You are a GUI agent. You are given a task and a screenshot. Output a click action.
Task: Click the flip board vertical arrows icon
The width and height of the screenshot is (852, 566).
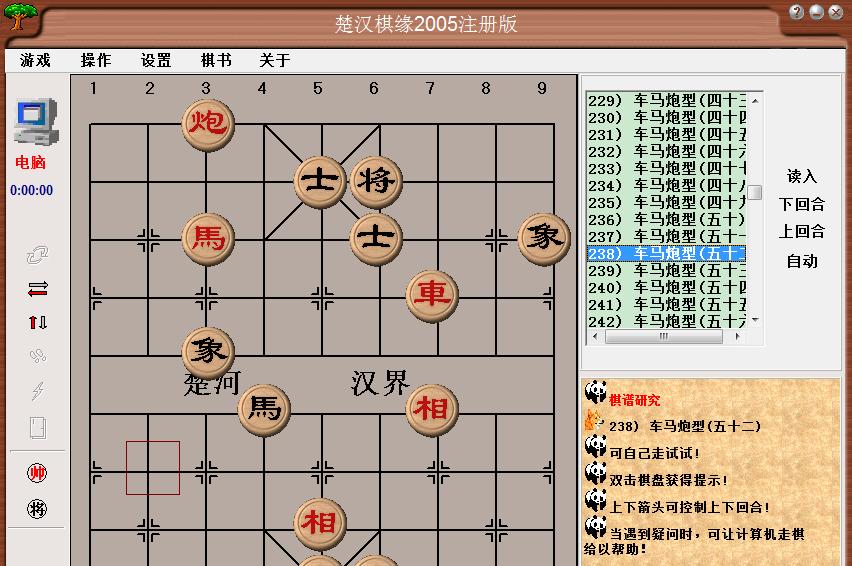coord(37,323)
